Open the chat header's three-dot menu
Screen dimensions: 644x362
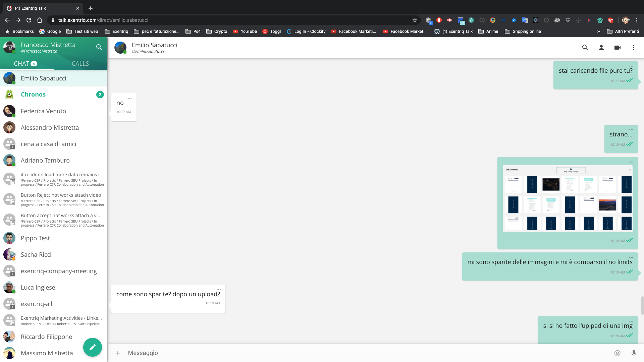pyautogui.click(x=633, y=48)
